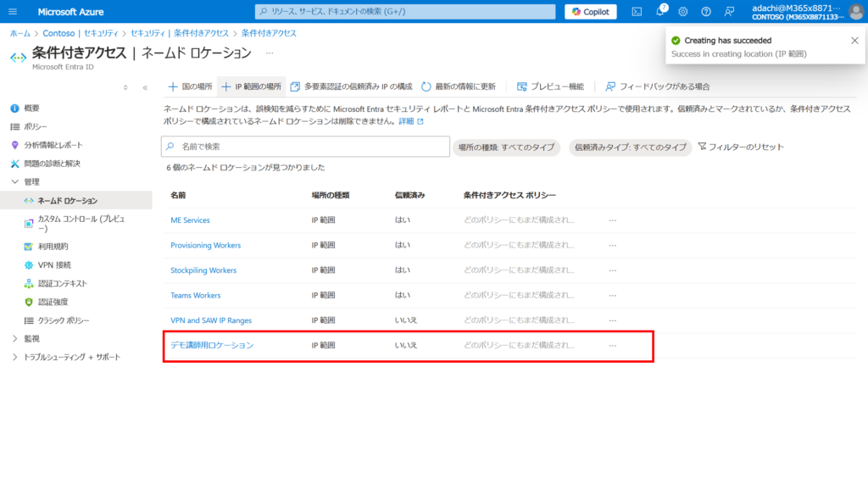Viewport: 868px width, 500px height.
Task: Click Microsoft Azure logo text
Action: point(70,12)
